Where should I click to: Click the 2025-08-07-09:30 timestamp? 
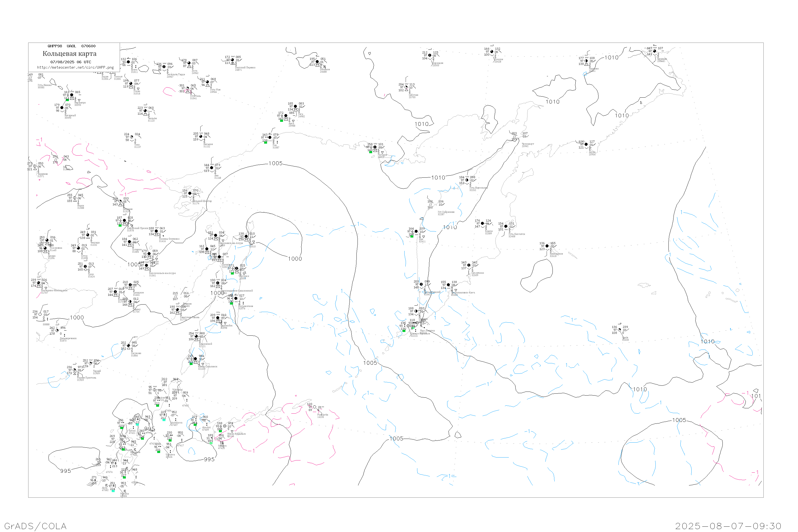(x=728, y=526)
